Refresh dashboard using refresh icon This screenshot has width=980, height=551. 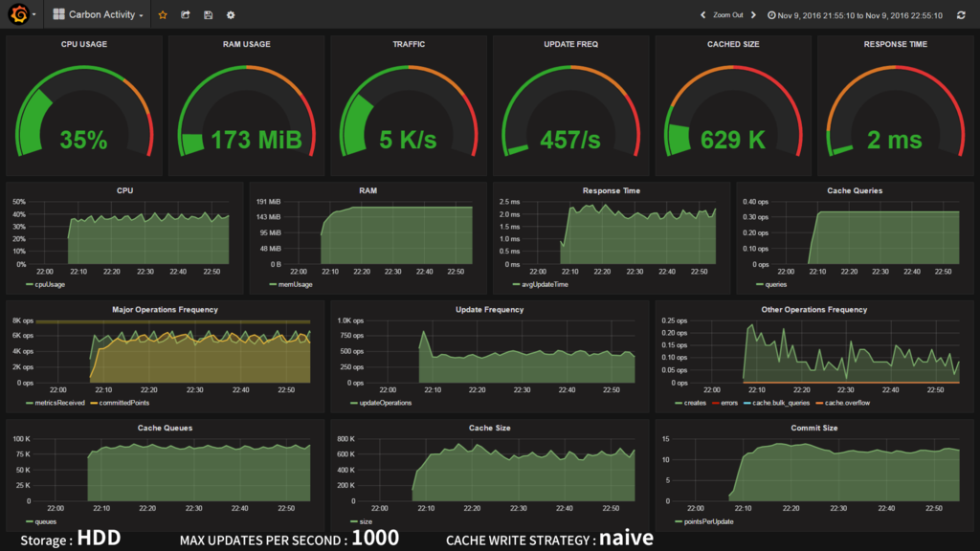[x=961, y=15]
